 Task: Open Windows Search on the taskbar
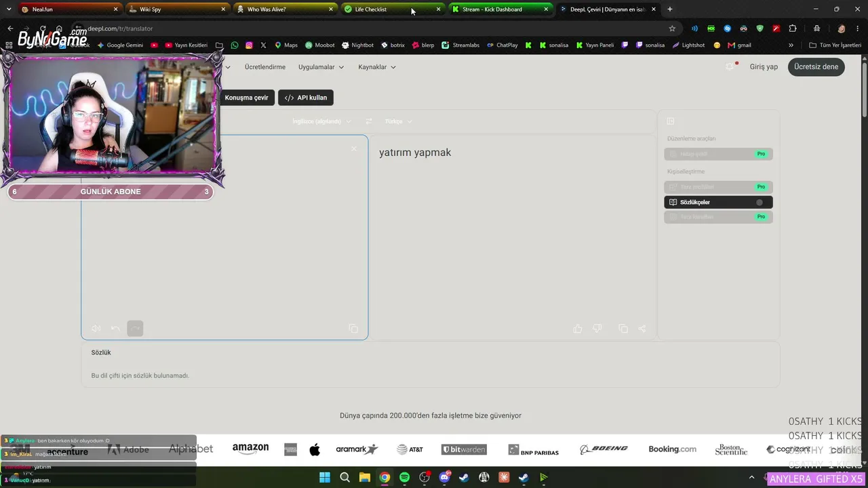(x=344, y=477)
